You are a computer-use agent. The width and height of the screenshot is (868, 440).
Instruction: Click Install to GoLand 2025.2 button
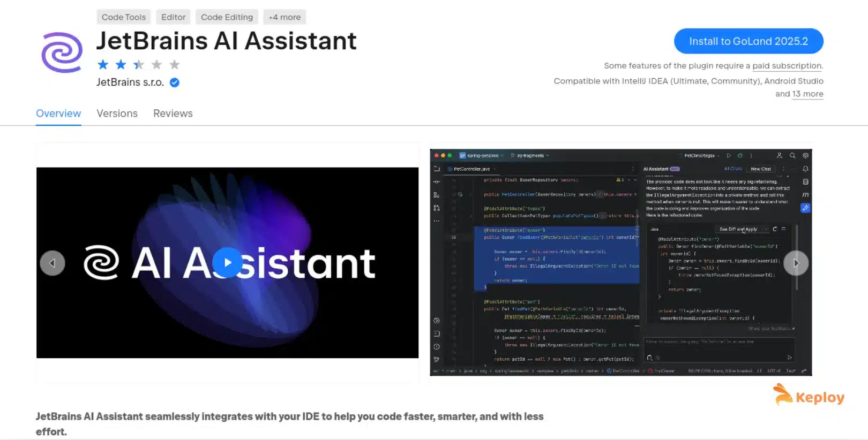point(749,41)
